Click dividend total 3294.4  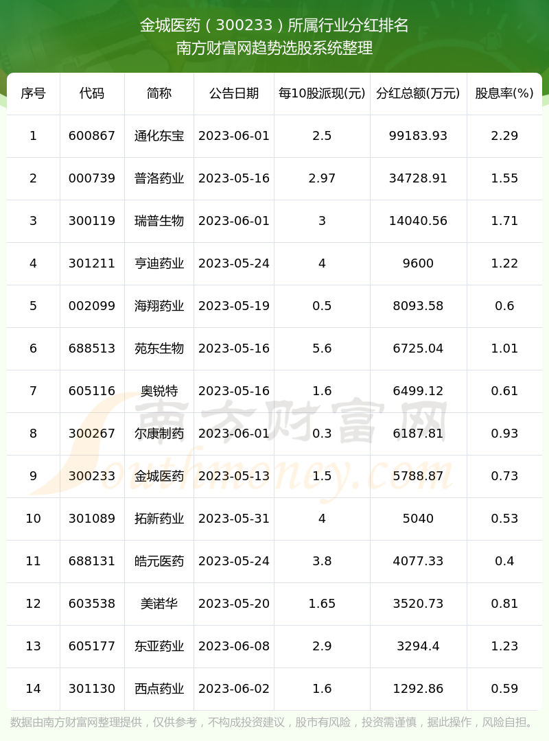click(x=418, y=646)
